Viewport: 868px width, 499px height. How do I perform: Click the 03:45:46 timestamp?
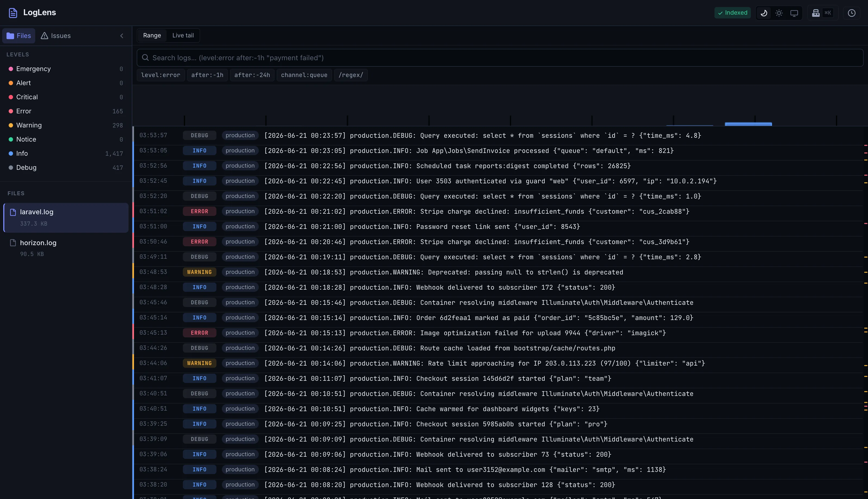[x=153, y=302]
